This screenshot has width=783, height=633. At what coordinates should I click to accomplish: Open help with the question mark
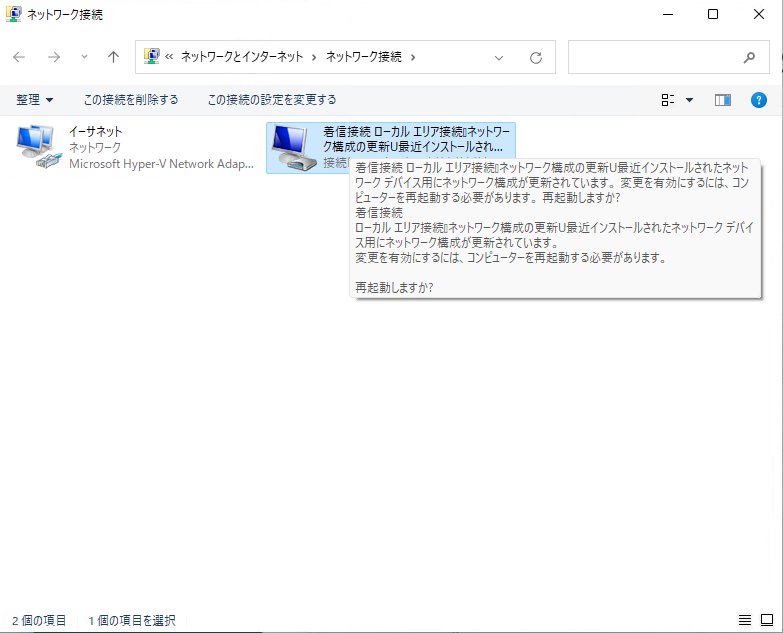tap(759, 100)
